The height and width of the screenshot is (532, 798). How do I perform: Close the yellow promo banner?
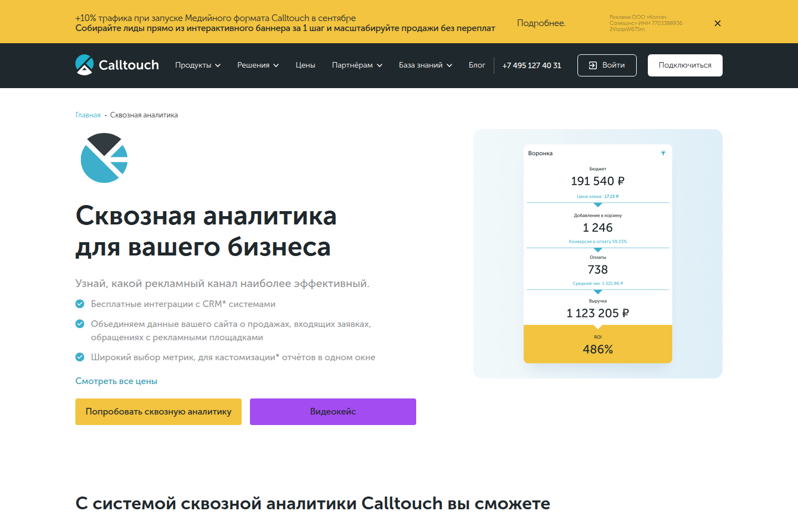(x=718, y=23)
